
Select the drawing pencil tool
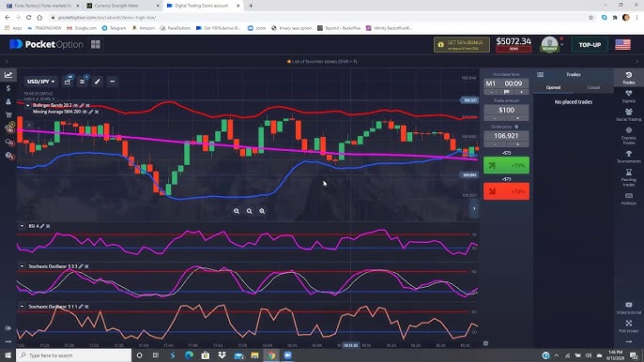point(98,82)
